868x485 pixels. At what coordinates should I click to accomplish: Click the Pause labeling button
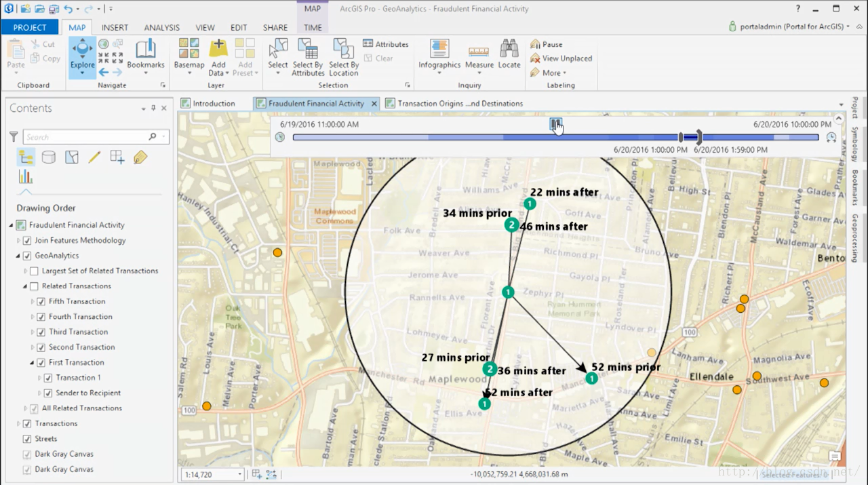pos(547,44)
